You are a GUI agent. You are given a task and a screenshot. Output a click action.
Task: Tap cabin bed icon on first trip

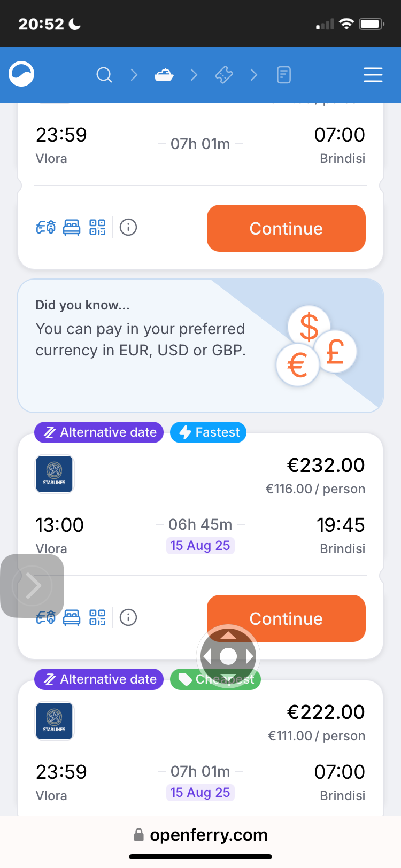[x=72, y=228]
